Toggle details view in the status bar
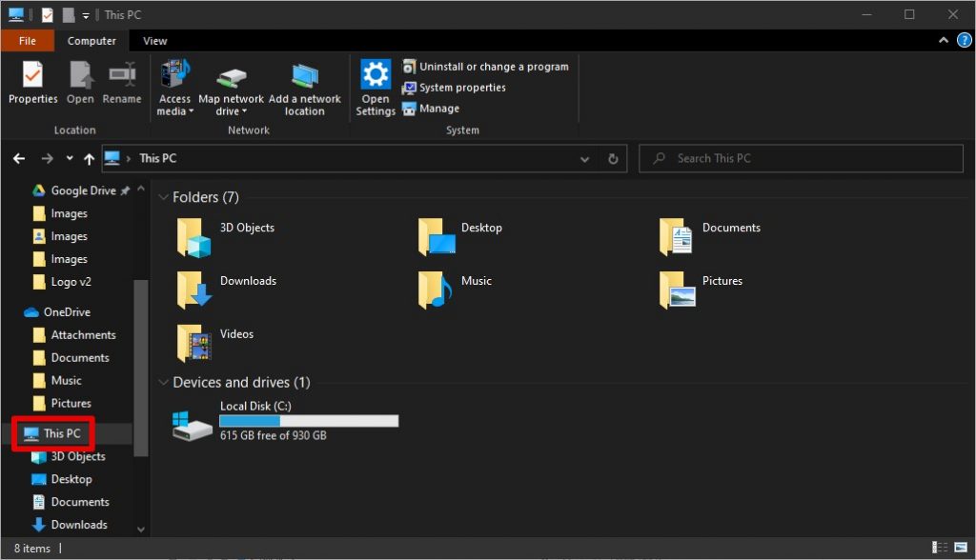Viewport: 976px width, 560px height. pos(941,548)
